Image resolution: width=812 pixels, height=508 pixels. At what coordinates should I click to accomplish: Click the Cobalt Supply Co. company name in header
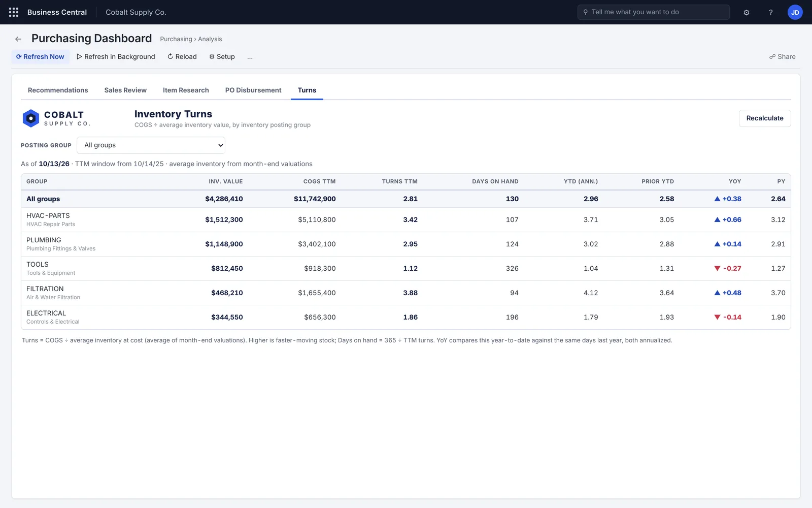click(136, 12)
